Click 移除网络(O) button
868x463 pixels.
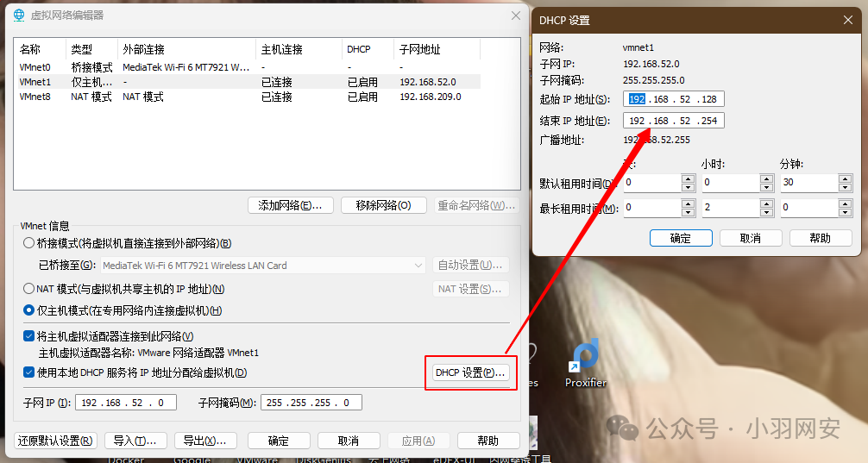click(x=384, y=205)
